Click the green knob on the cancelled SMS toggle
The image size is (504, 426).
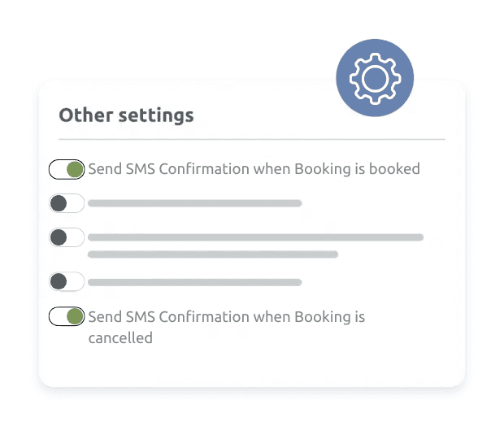click(x=75, y=316)
